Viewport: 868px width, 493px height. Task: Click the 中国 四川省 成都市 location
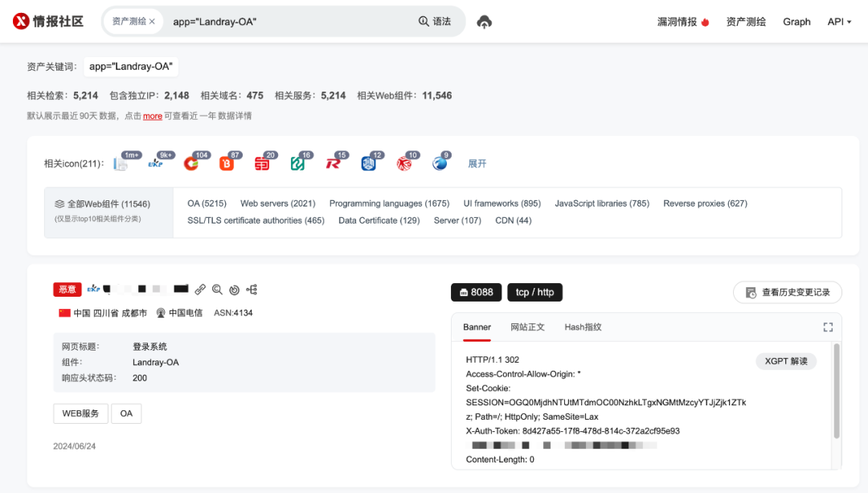[103, 313]
